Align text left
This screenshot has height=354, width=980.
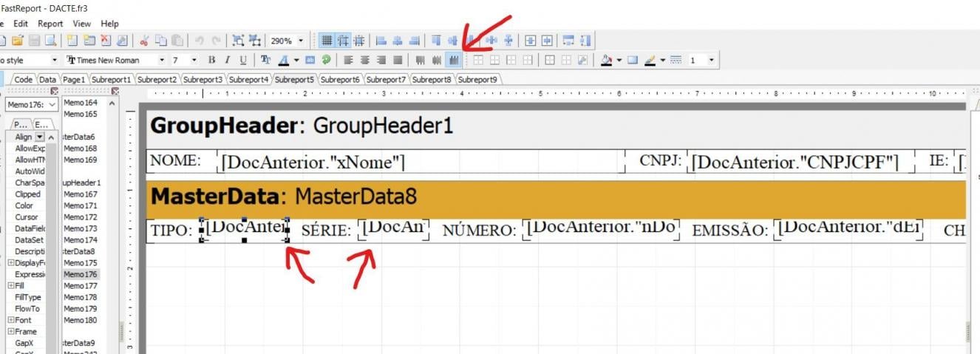[x=347, y=60]
